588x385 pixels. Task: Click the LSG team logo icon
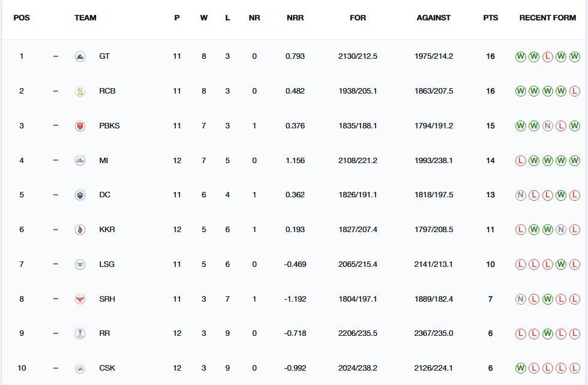tap(80, 264)
